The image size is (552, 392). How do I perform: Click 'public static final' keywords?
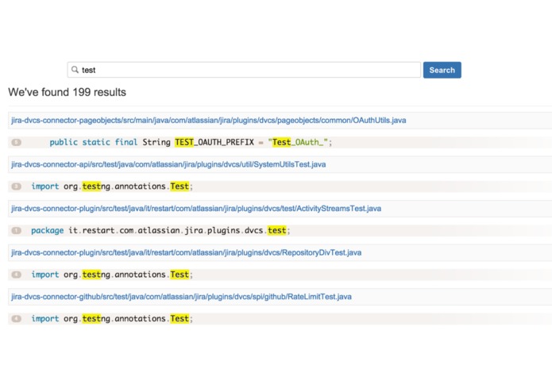(93, 142)
